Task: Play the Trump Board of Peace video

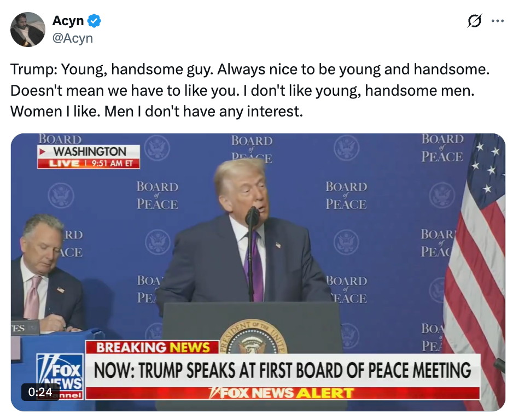Action: click(x=258, y=272)
